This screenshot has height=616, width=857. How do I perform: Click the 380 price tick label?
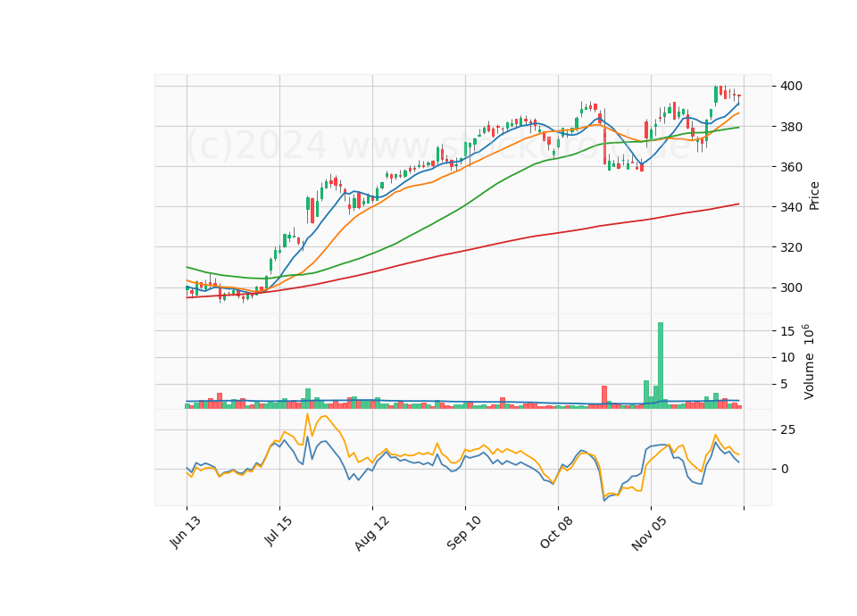(792, 127)
